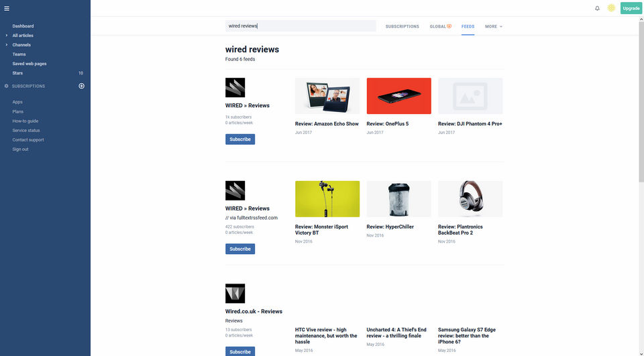Click the '1k subscribers' text

(x=238, y=117)
